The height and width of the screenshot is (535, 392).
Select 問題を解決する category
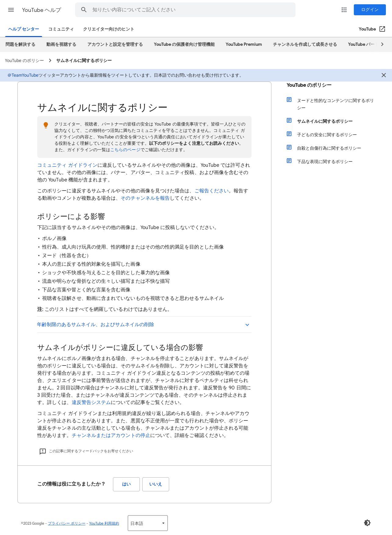[20, 44]
